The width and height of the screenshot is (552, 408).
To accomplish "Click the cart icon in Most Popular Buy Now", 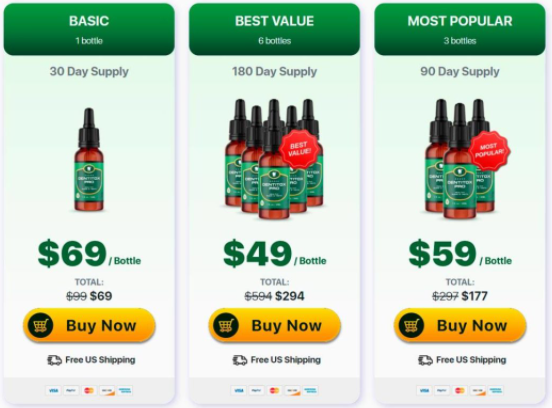I will click(x=412, y=325).
